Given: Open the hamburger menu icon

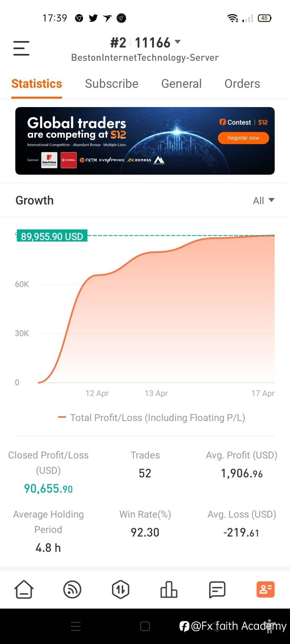Looking at the screenshot, I should (21, 48).
